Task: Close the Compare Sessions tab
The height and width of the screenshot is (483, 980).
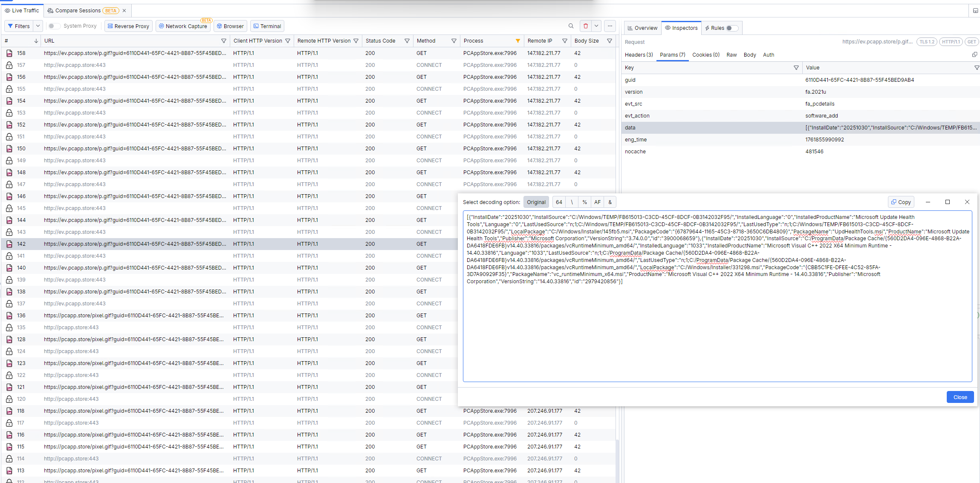Action: tap(124, 11)
